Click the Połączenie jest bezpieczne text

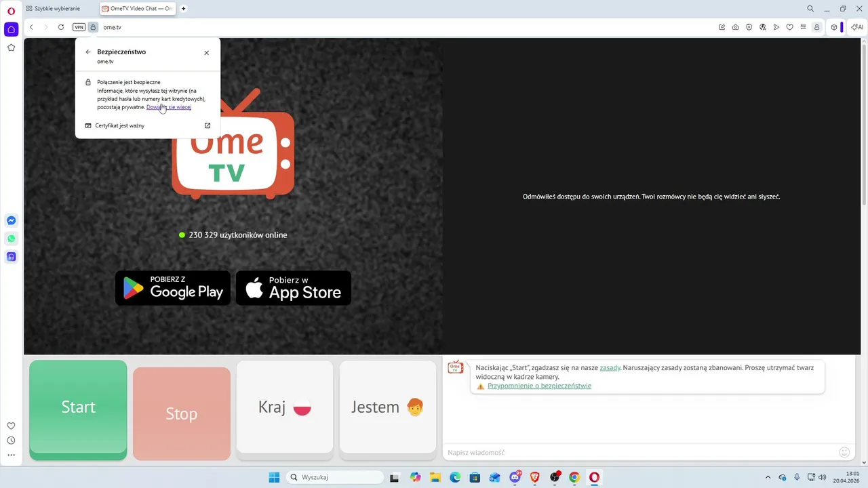129,82
